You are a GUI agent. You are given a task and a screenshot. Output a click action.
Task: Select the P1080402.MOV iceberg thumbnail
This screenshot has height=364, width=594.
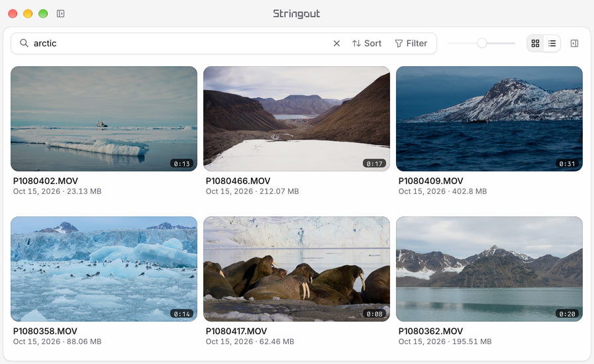(x=104, y=119)
